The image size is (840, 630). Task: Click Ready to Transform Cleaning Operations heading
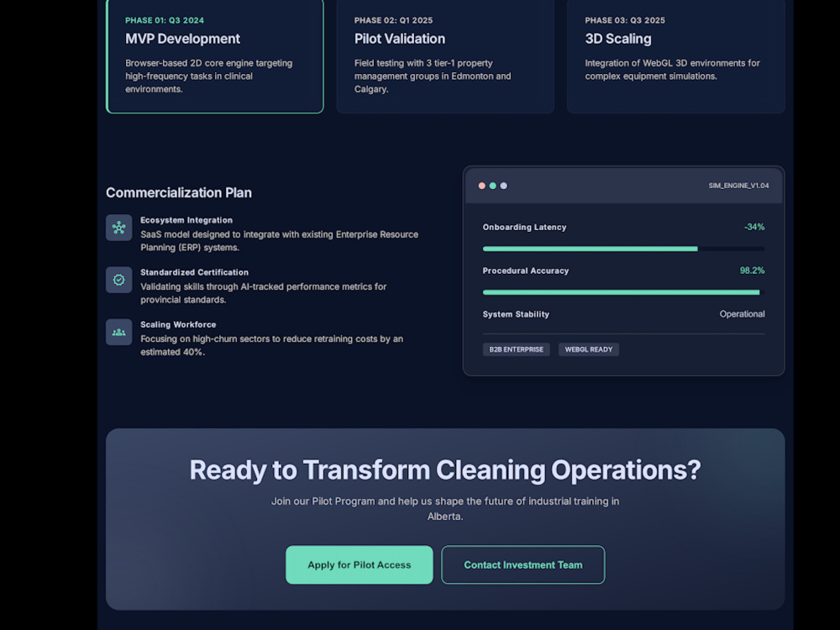pyautogui.click(x=445, y=470)
